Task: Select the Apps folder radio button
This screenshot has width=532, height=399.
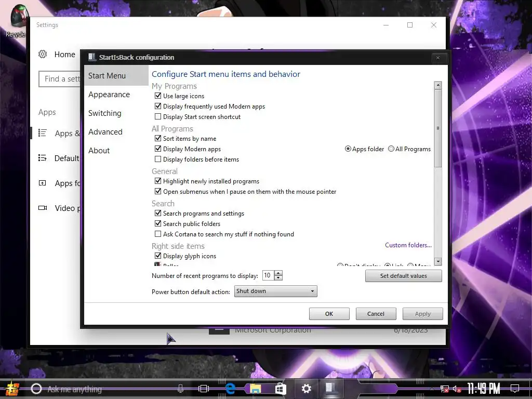Action: [x=348, y=149]
